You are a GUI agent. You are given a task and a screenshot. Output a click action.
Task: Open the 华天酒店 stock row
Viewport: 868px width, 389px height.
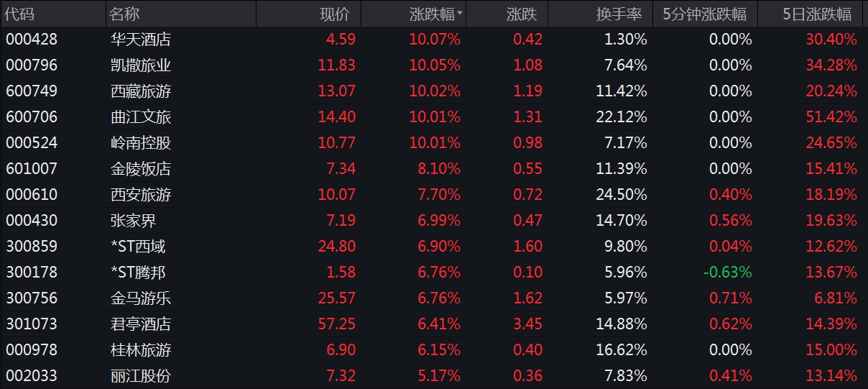(x=434, y=40)
